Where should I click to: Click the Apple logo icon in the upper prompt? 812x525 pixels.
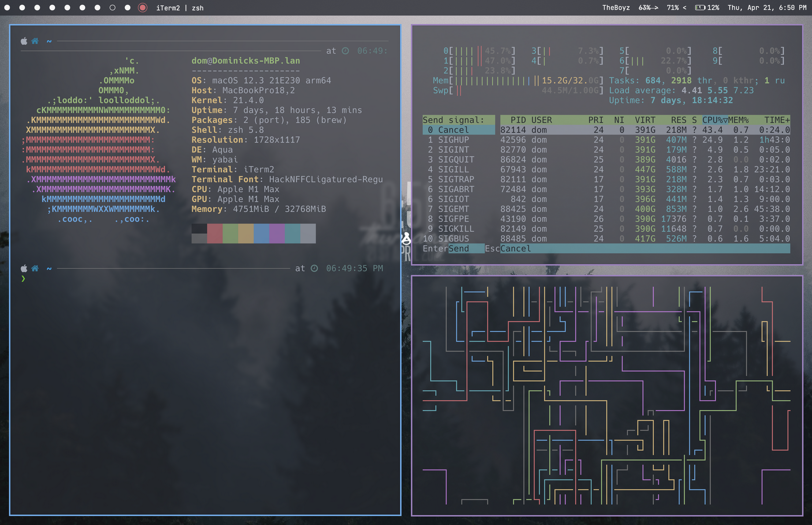24,41
